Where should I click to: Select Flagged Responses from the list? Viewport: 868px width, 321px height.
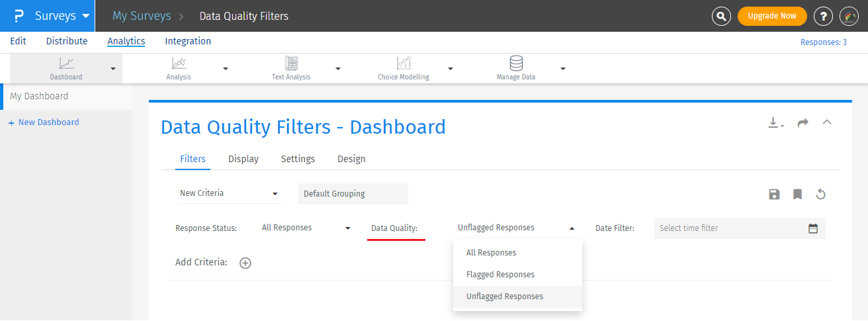point(500,275)
